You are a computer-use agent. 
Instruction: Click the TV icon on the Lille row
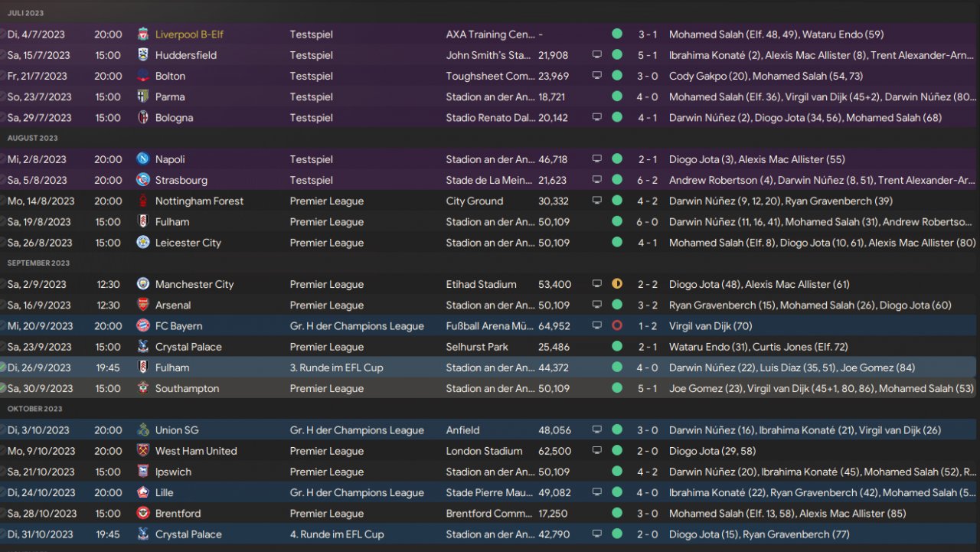597,492
